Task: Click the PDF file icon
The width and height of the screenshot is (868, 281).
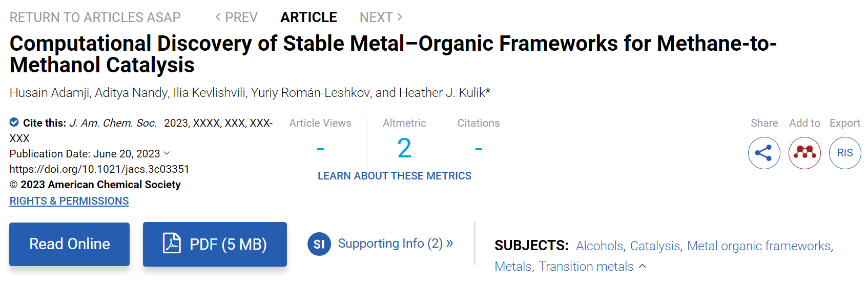Action: pyautogui.click(x=172, y=244)
